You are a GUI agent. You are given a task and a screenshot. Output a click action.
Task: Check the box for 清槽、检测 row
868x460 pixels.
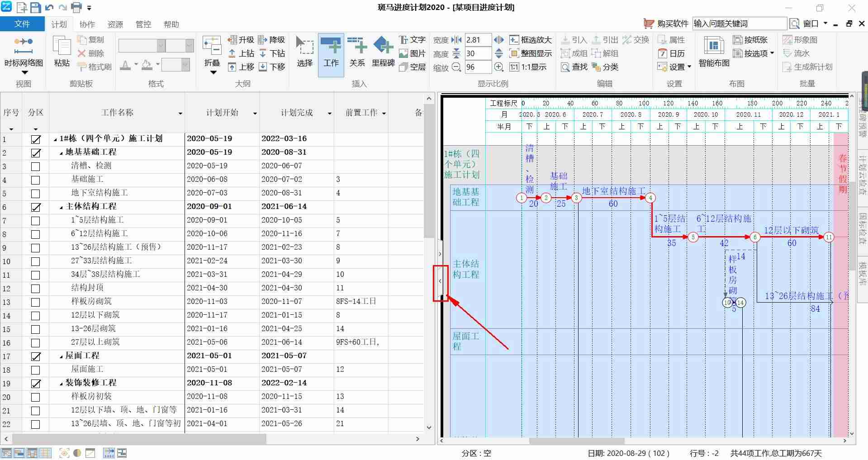(35, 166)
